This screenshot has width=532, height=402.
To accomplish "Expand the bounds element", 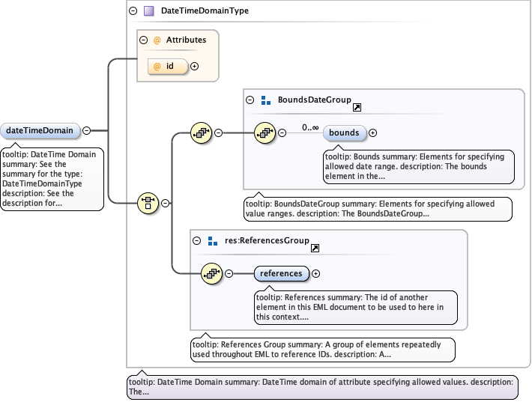I will pyautogui.click(x=372, y=133).
